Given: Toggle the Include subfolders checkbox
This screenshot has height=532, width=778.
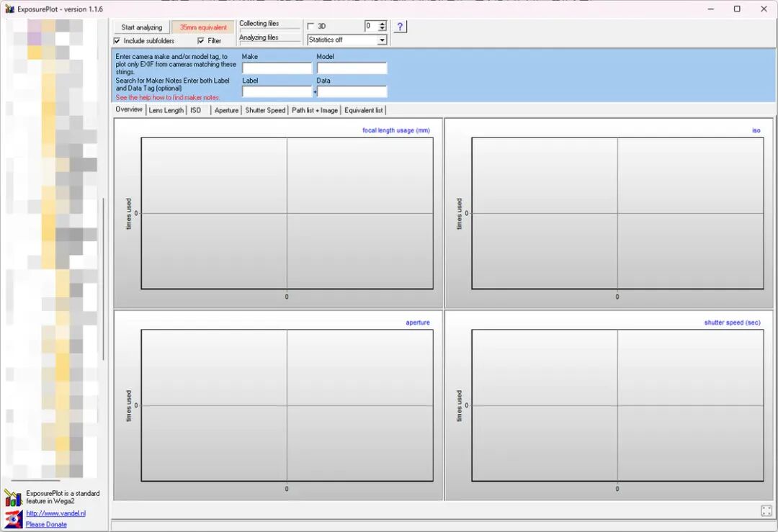Looking at the screenshot, I should click(x=117, y=40).
